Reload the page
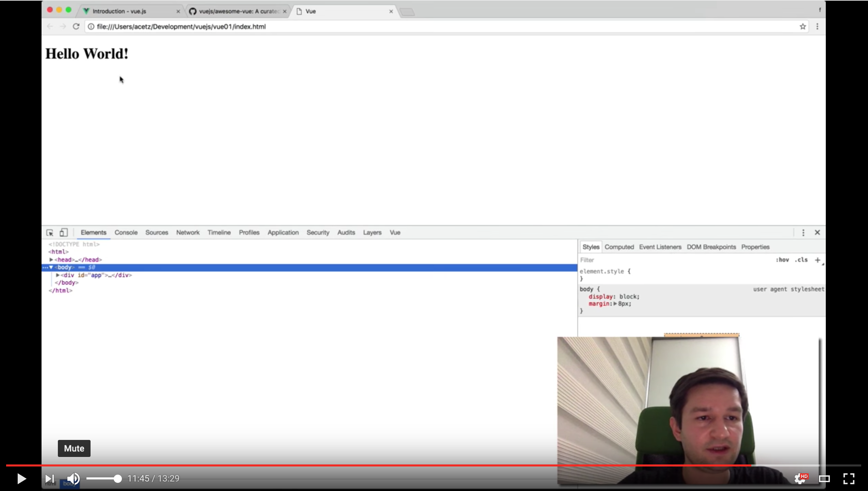 tap(76, 27)
